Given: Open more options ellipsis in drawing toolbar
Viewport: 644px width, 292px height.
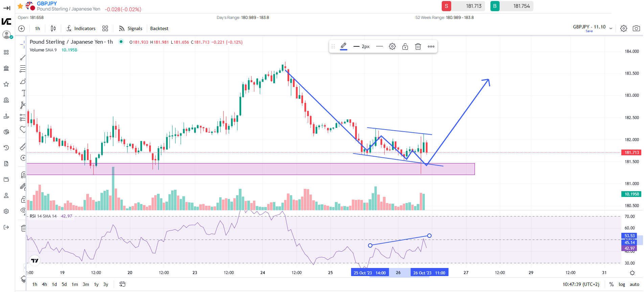Looking at the screenshot, I should point(431,46).
